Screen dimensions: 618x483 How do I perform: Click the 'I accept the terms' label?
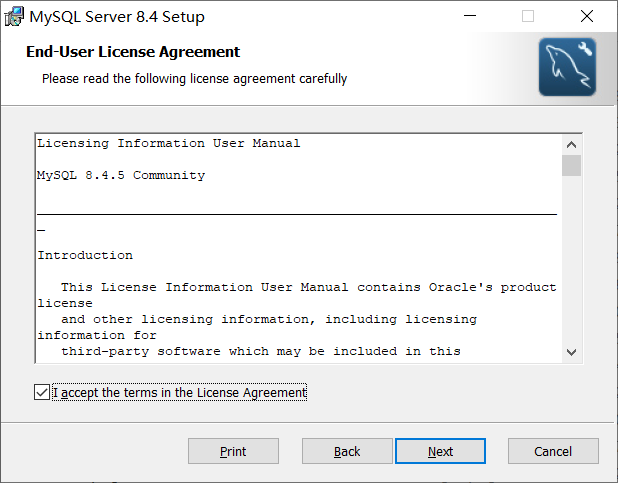click(x=179, y=392)
